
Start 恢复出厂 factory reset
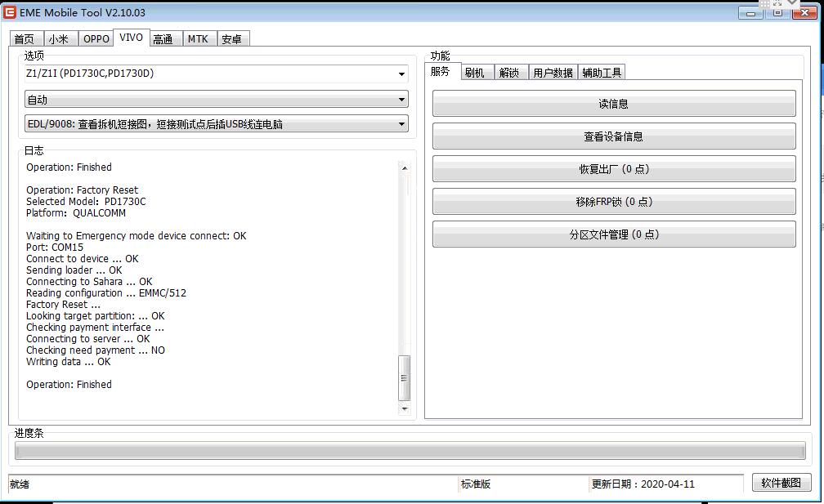click(613, 169)
